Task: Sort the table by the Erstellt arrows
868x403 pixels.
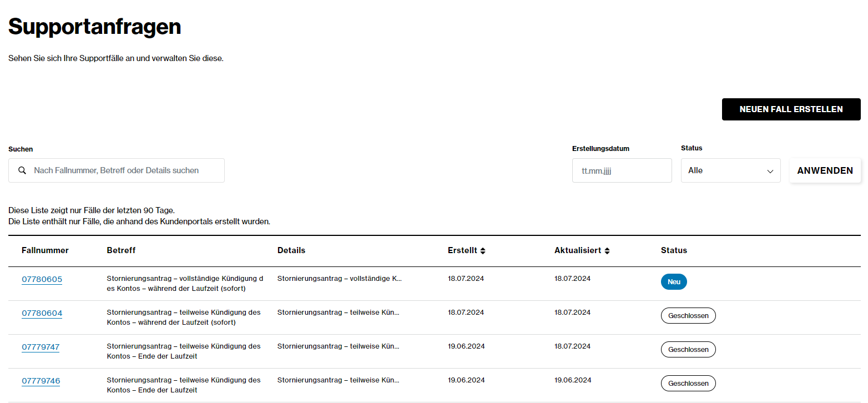Action: tap(483, 251)
